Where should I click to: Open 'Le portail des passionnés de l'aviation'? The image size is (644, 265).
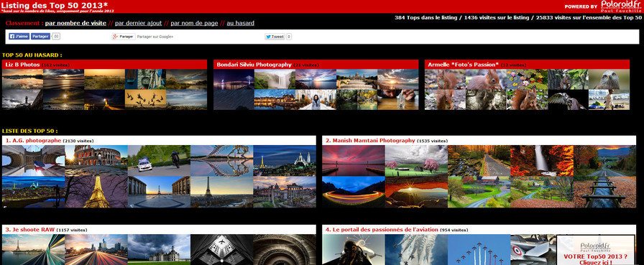pos(382,230)
